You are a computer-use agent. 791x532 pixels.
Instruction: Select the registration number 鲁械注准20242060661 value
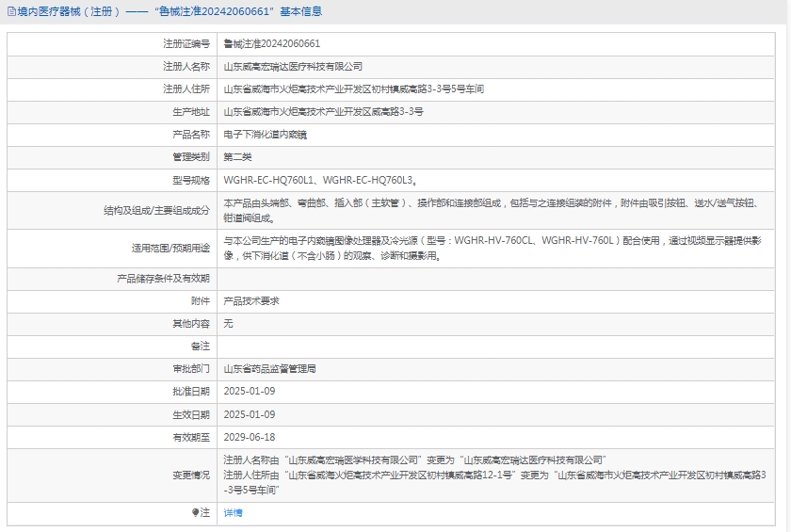272,44
